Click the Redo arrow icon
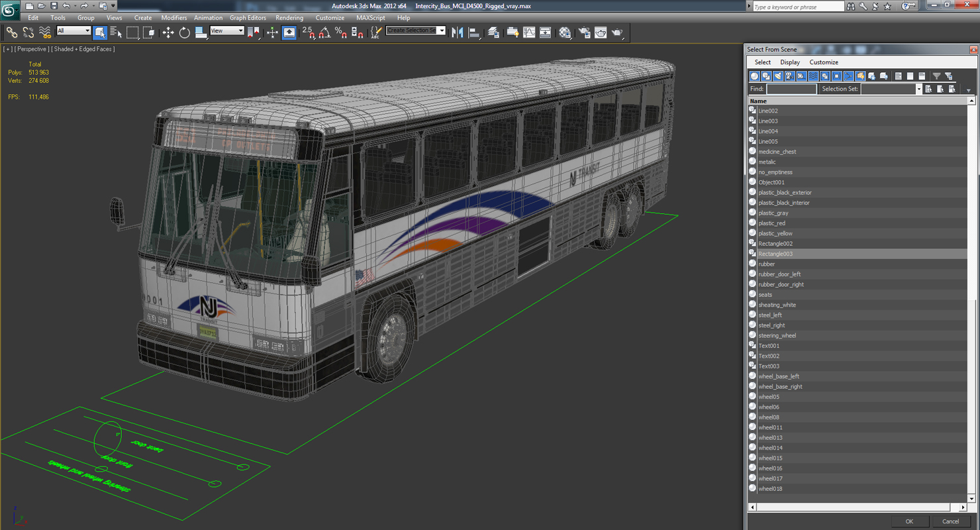This screenshot has width=980, height=530. pyautogui.click(x=84, y=6)
